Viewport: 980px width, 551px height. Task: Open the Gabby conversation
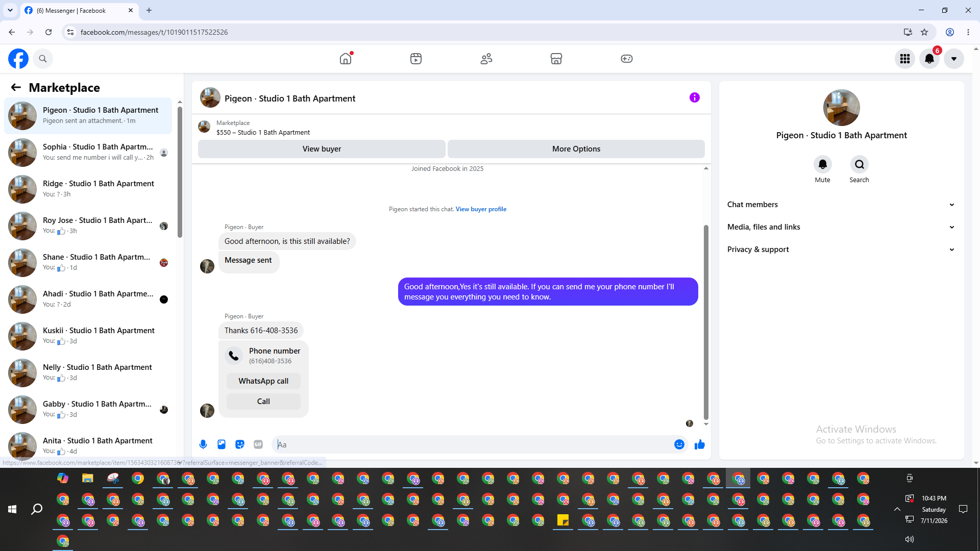coord(88,410)
